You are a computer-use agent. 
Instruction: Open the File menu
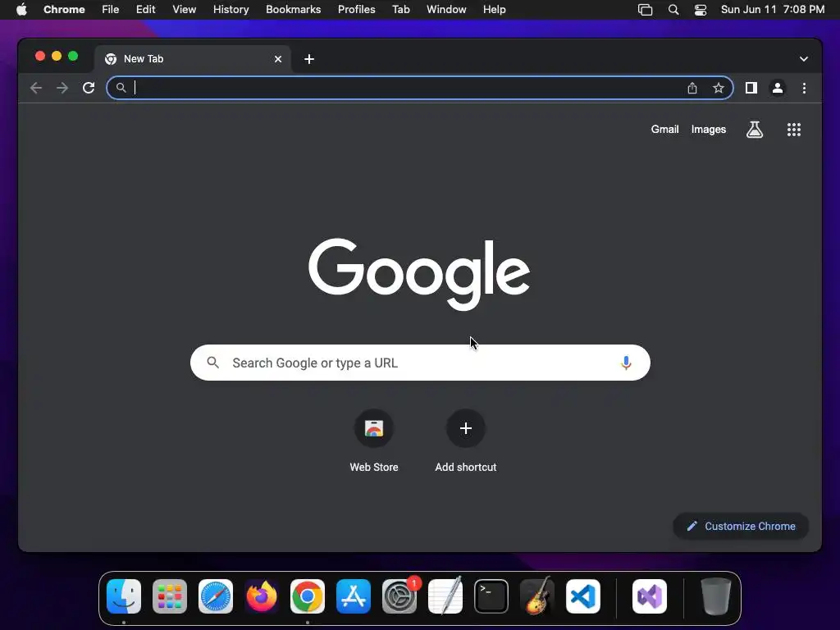(111, 10)
